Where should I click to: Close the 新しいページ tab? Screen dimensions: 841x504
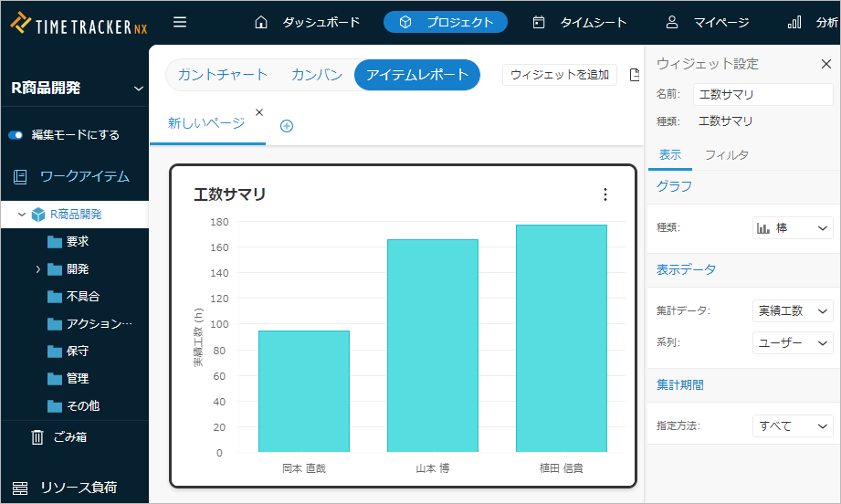click(x=258, y=112)
